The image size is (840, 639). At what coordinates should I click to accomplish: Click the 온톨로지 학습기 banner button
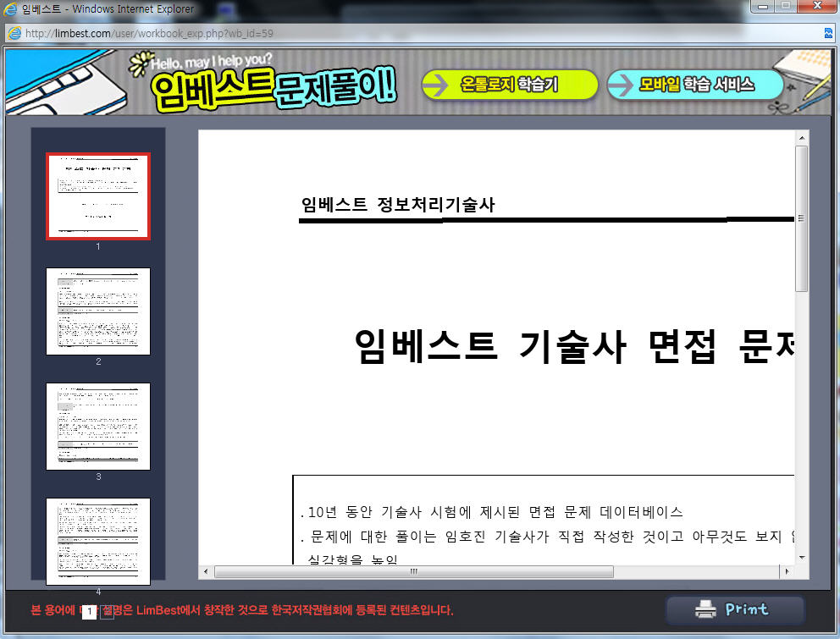509,85
